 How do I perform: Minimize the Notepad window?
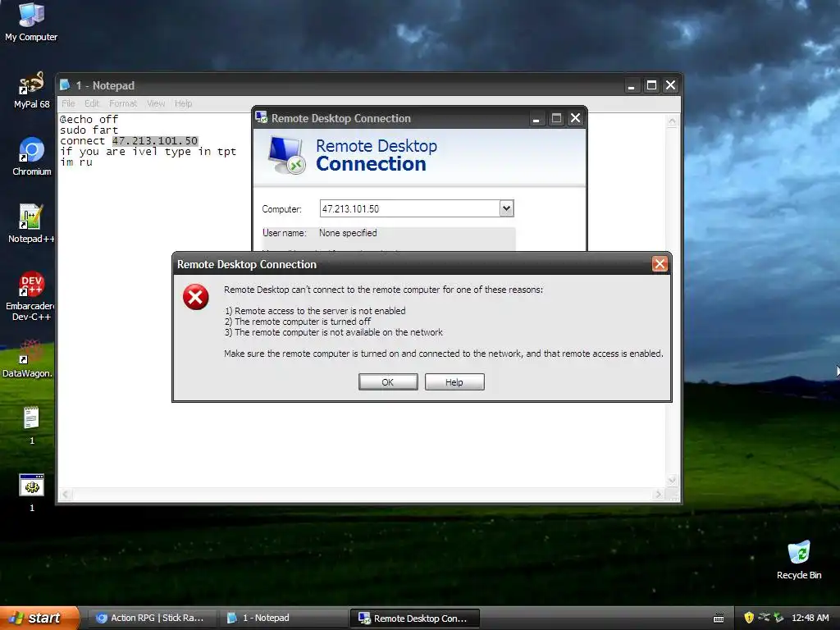tap(632, 85)
